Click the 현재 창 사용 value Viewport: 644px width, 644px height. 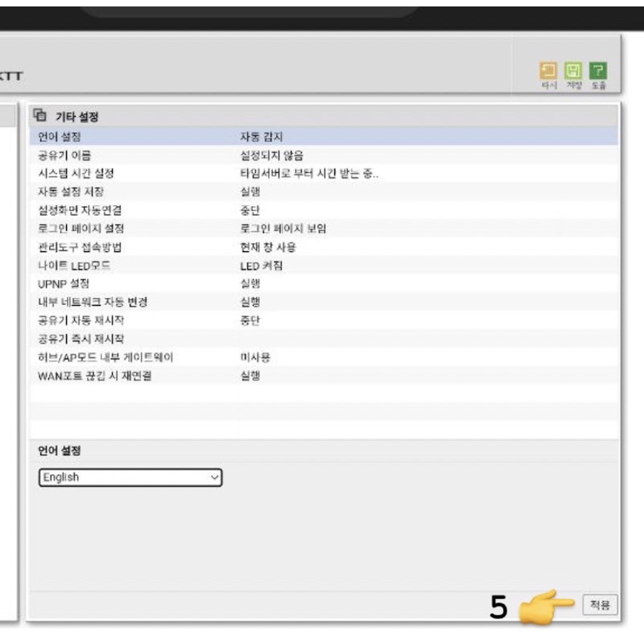tap(268, 247)
